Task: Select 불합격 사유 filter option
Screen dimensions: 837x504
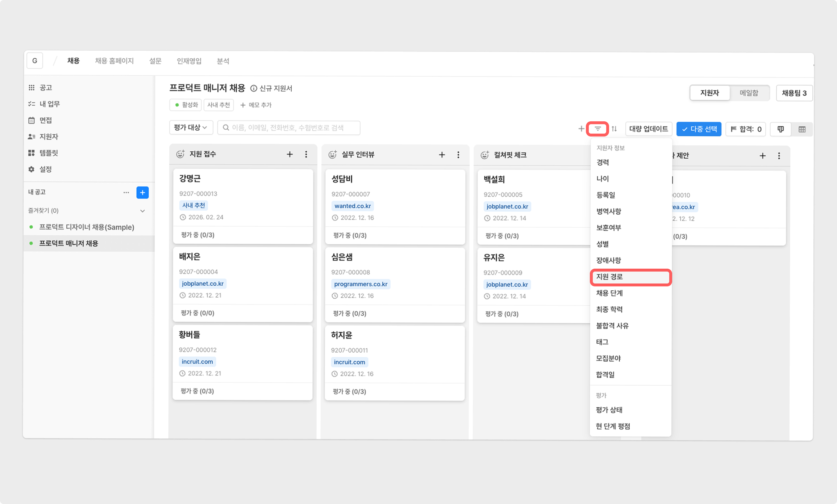Action: (630, 325)
